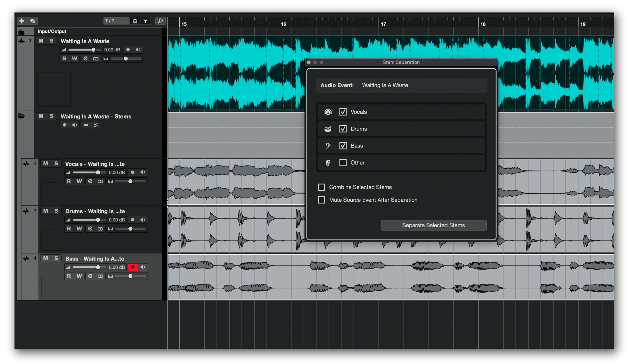The image size is (629, 364).
Task: Disable record enable on Bass track
Action: coord(133,267)
